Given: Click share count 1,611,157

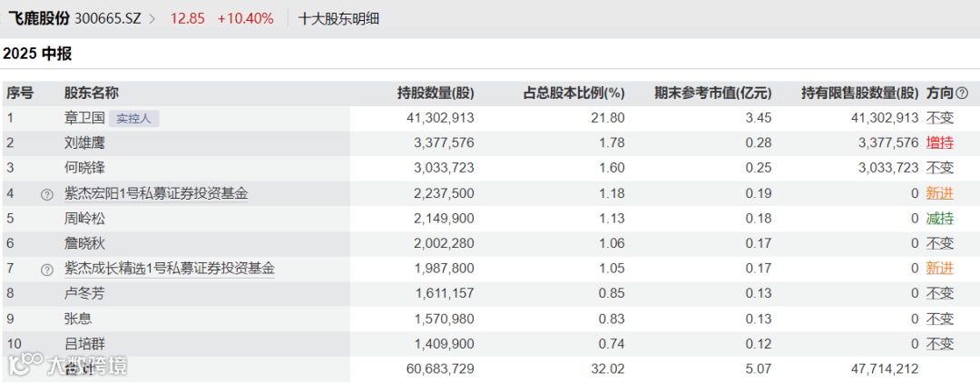Looking at the screenshot, I should [444, 294].
